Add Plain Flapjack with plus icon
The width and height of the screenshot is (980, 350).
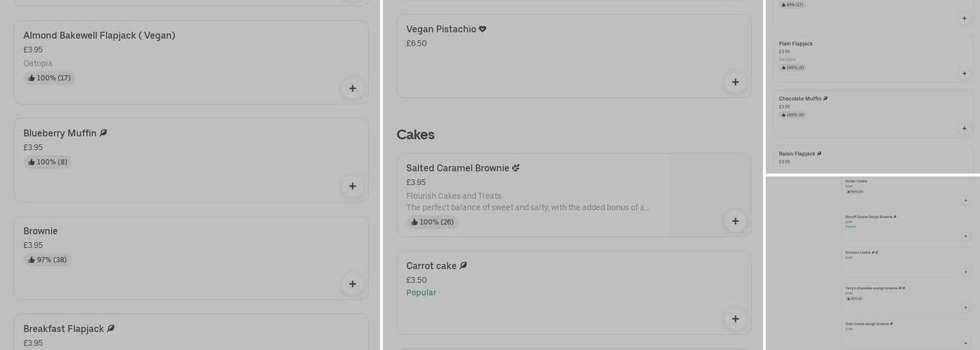pyautogui.click(x=964, y=73)
